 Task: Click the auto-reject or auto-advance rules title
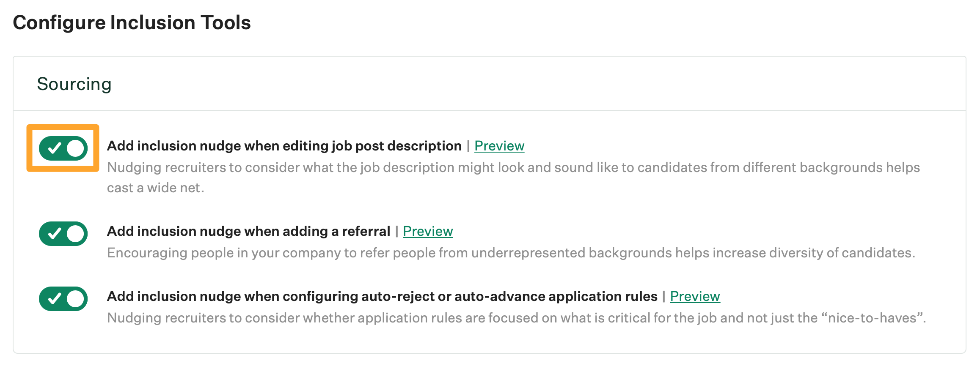382,296
